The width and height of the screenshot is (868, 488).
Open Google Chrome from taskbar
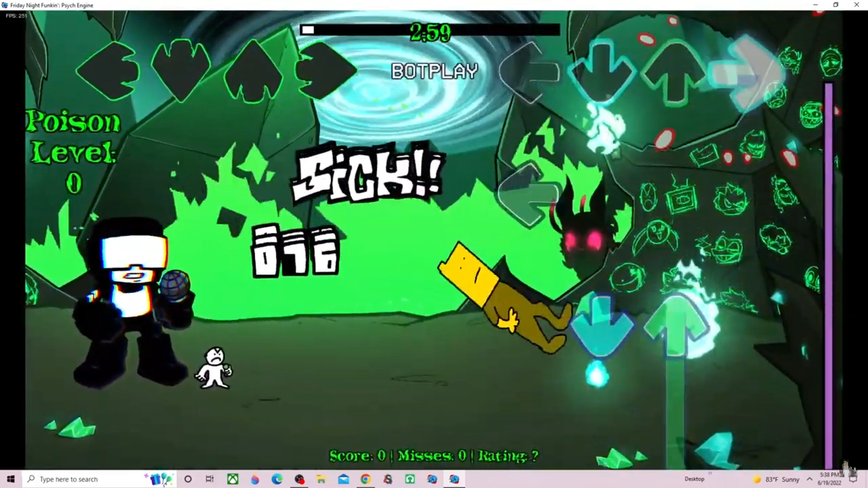[365, 479]
